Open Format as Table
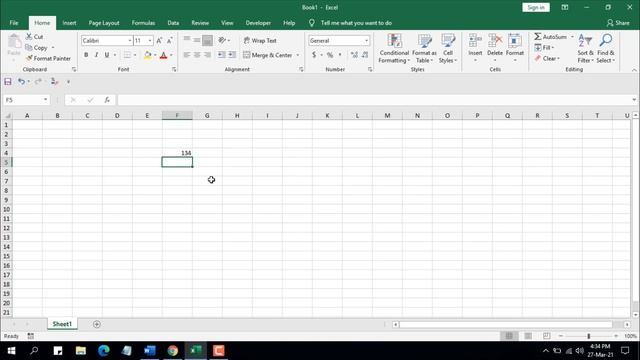The image size is (640, 360). coord(424,49)
